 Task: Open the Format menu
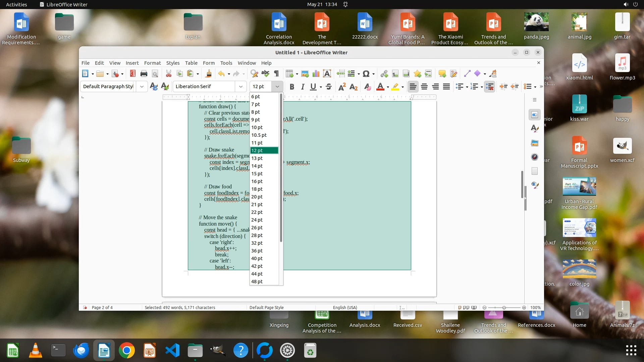coord(152,63)
